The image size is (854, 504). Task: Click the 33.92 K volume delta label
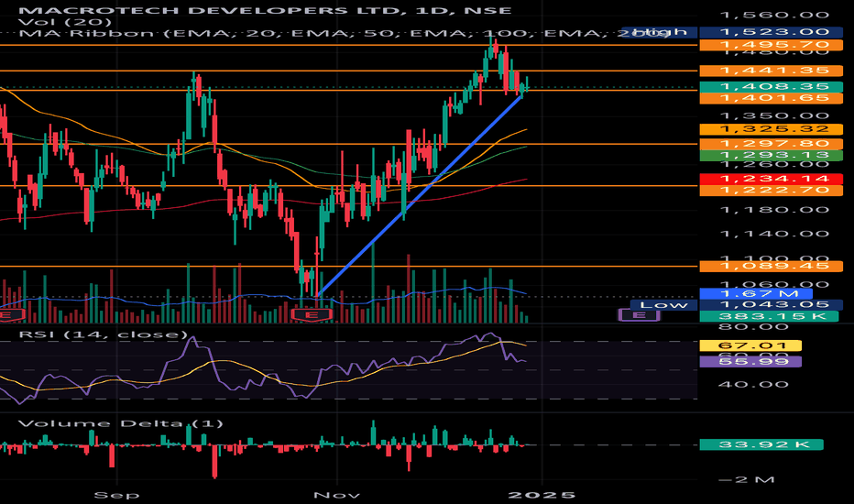click(761, 444)
